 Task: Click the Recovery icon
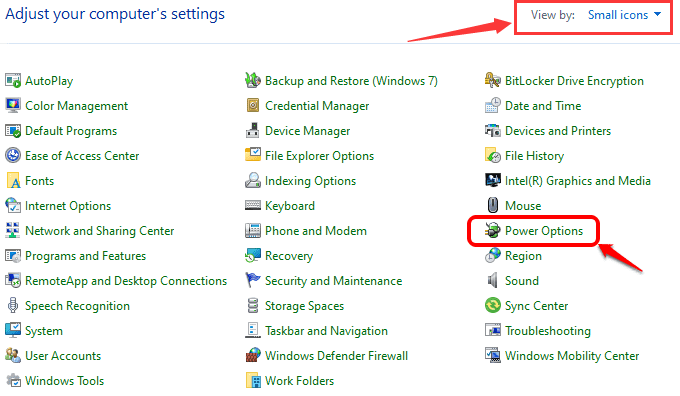253,256
